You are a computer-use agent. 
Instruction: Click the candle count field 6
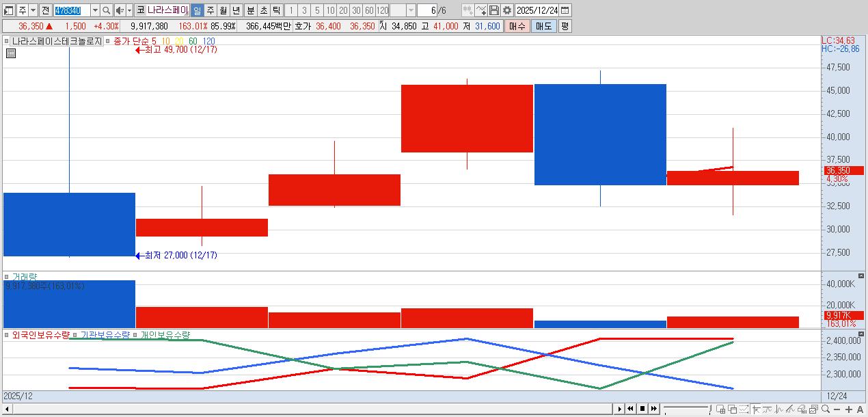(x=426, y=10)
